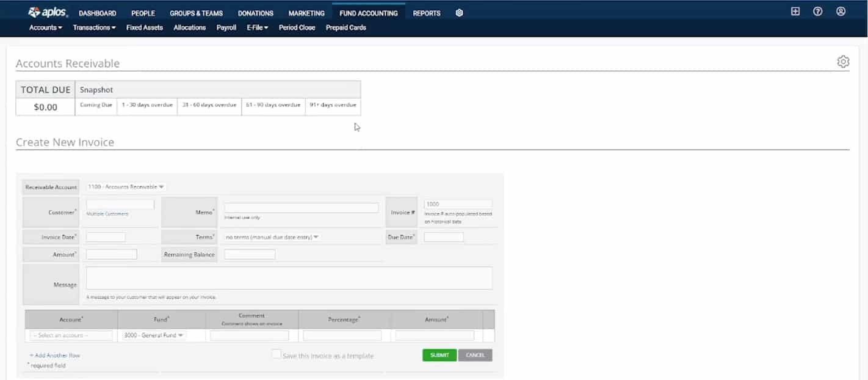Viewport: 868px width, 380px height.
Task: Click the Accounts Receivable settings gear
Action: pos(843,61)
